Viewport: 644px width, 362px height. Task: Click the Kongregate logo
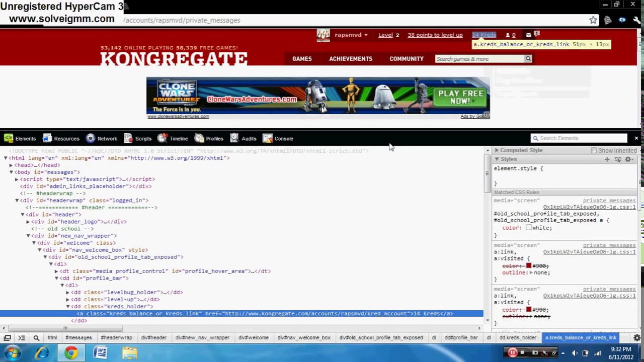[174, 59]
